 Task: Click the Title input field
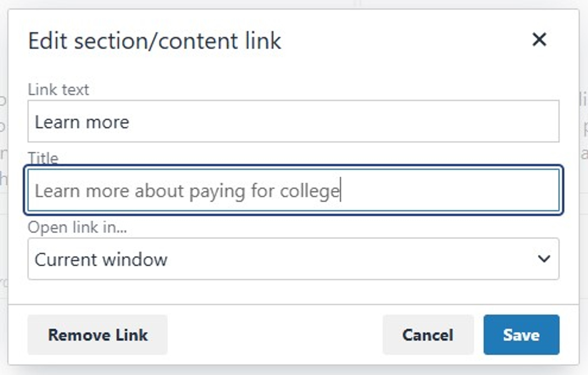[294, 191]
